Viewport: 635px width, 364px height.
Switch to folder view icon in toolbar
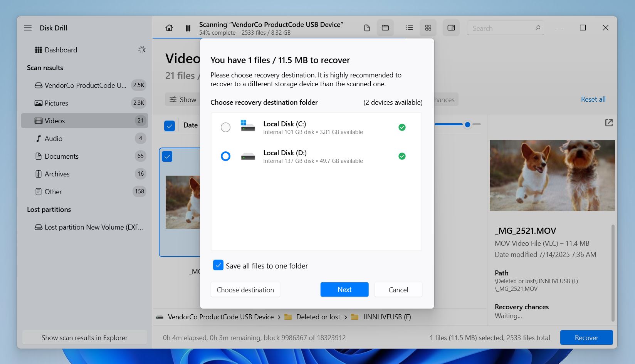385,28
